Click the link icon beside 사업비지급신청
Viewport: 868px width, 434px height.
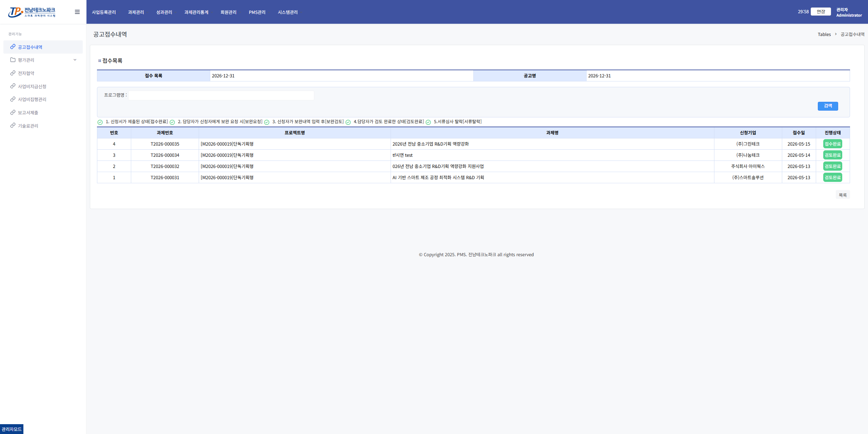tap(13, 86)
